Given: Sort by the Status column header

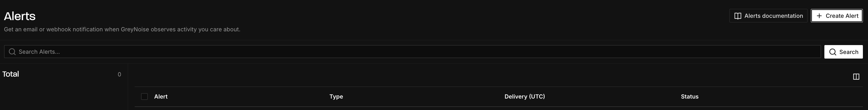Looking at the screenshot, I should click(689, 97).
